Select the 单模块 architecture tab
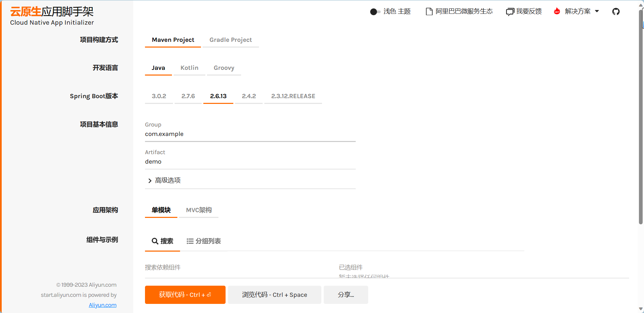The height and width of the screenshot is (313, 644). tap(161, 210)
